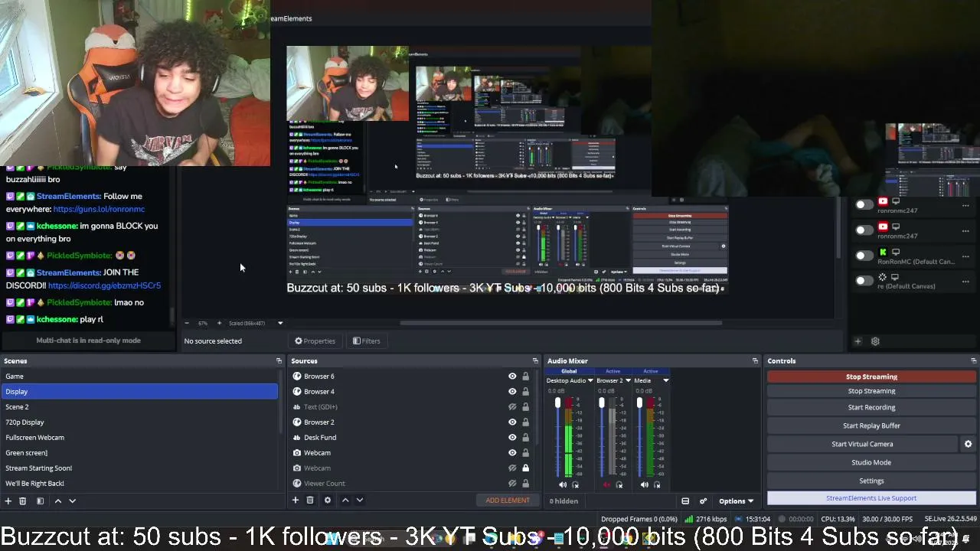Open the Media audio channel dropdown
The height and width of the screenshot is (551, 980).
(x=665, y=380)
